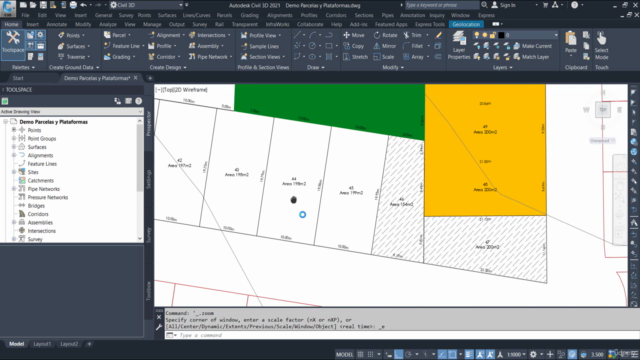
Task: Open the Parcels menu
Action: click(224, 15)
